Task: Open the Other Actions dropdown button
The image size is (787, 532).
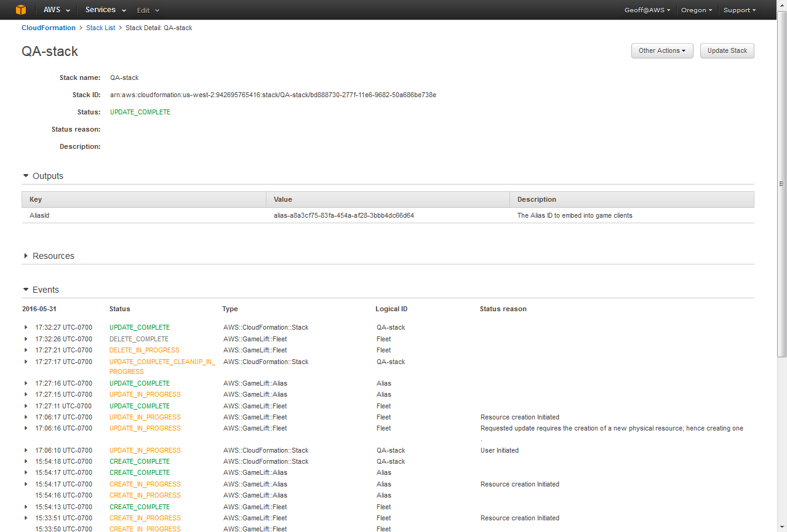Action: tap(662, 50)
